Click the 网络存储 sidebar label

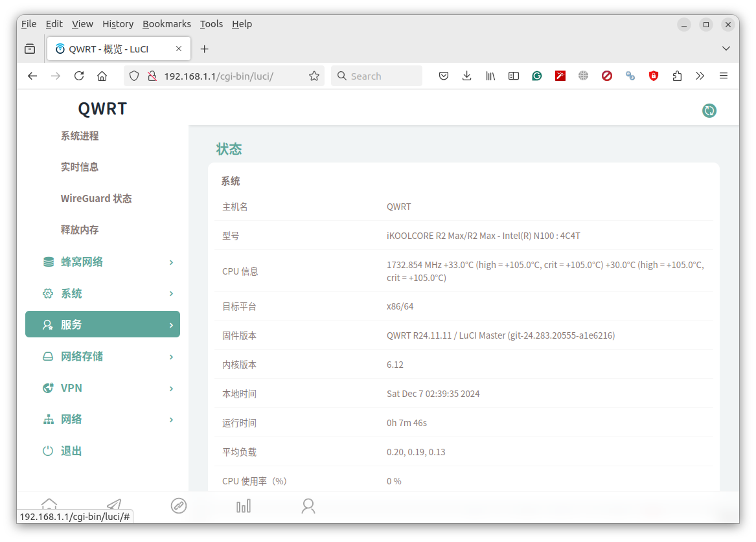click(x=82, y=357)
